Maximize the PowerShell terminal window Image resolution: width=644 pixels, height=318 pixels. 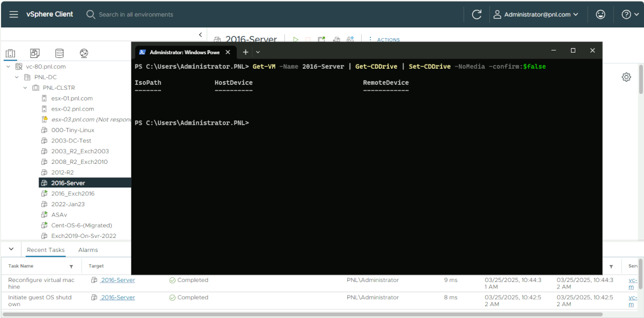573,50
